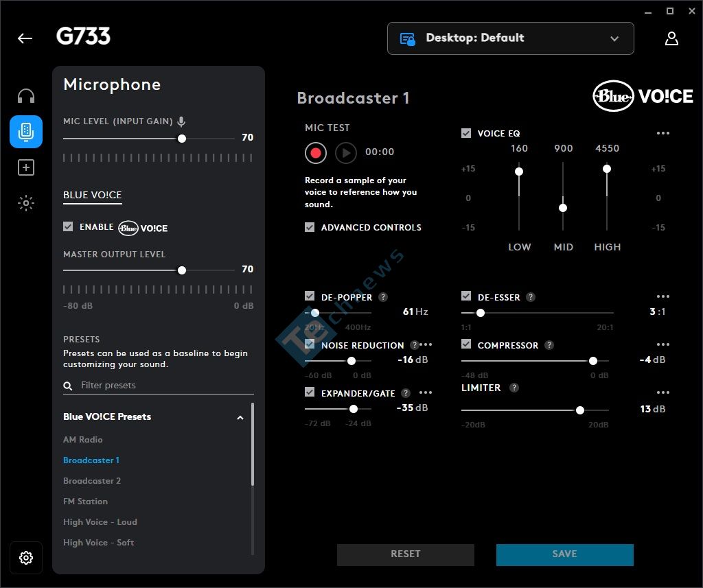
Task: Click the 160 low frequency value
Action: 519,148
